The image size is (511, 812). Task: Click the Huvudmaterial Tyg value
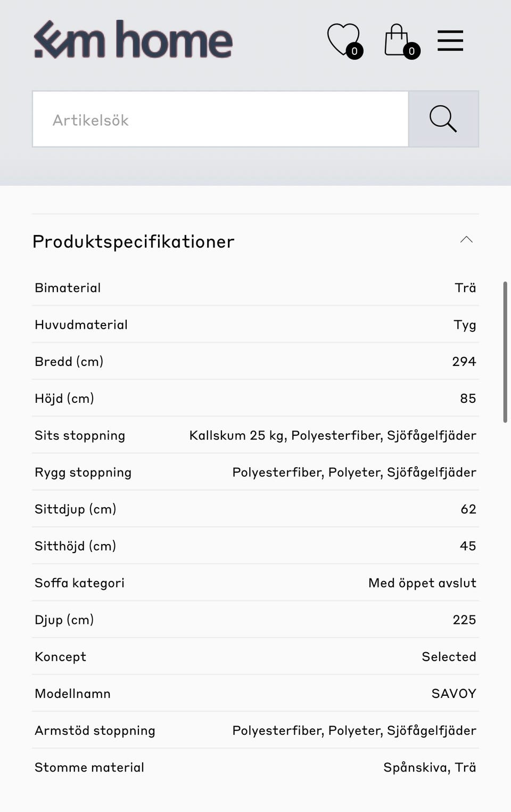(x=465, y=325)
